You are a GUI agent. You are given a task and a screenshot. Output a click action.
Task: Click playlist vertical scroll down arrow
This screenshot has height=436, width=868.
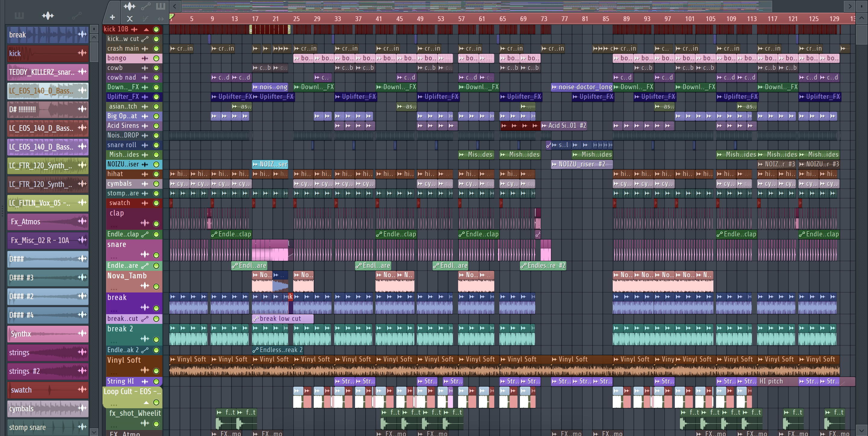pyautogui.click(x=862, y=430)
